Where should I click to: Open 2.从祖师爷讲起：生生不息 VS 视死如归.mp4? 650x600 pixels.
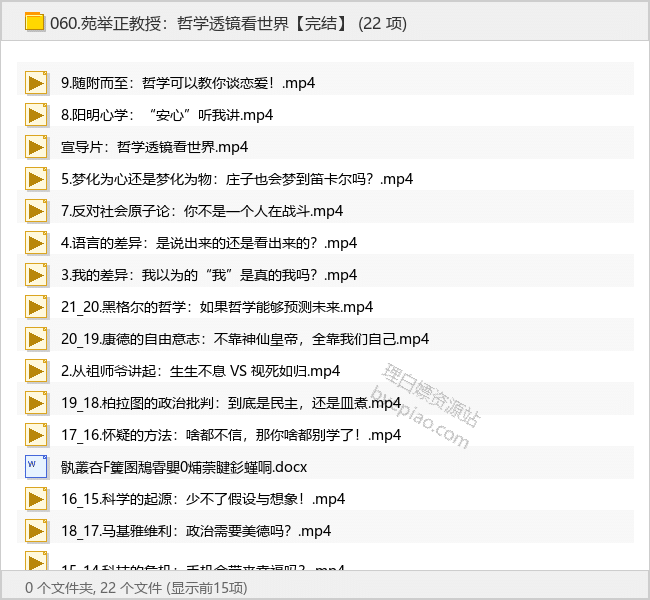[200, 371]
